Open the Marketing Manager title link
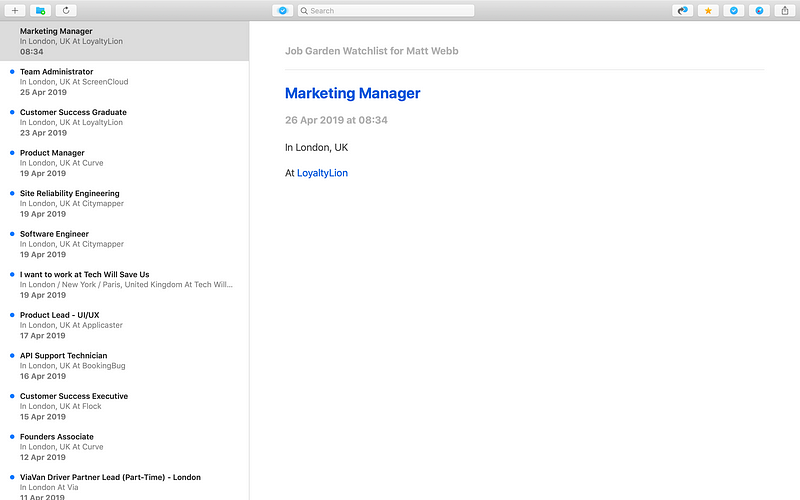This screenshot has height=500, width=800. click(x=353, y=93)
